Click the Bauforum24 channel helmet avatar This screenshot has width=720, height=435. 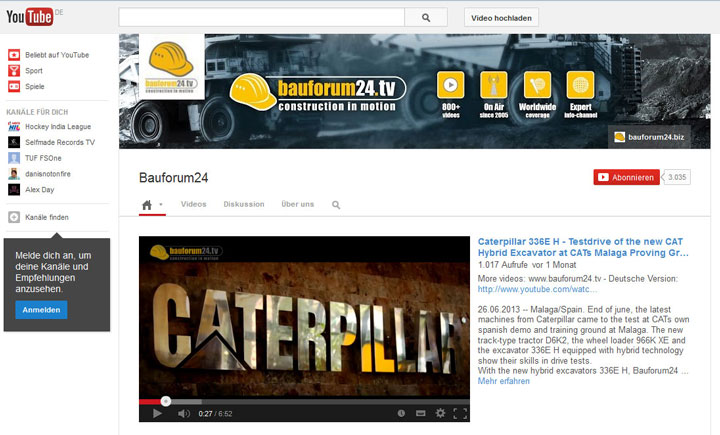pos(171,67)
